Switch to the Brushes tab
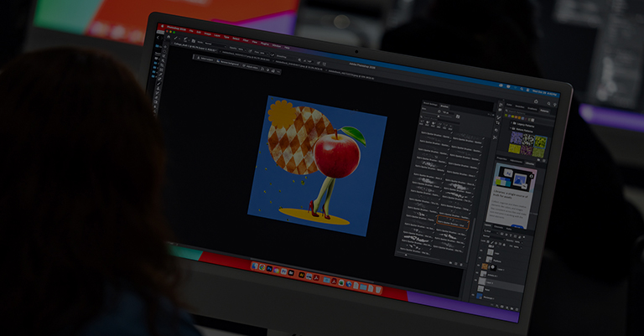 [x=444, y=106]
